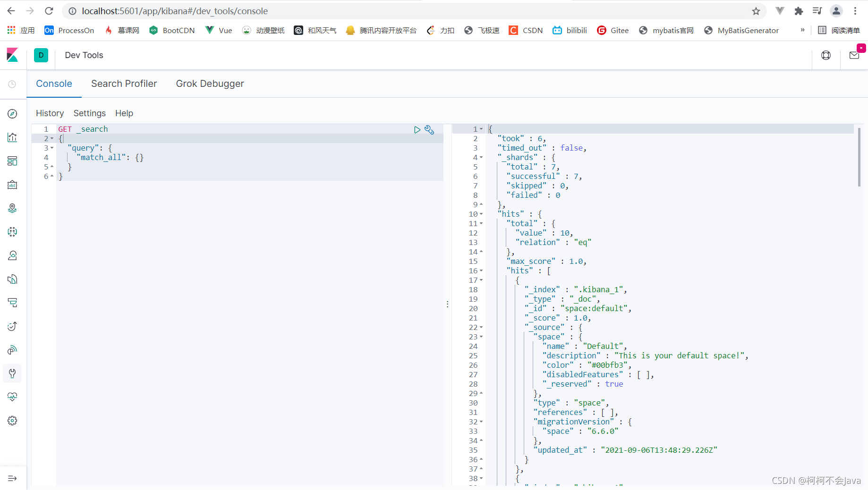Open the APM icon in sidebar
Screen dimensions: 868x490
tap(13, 303)
